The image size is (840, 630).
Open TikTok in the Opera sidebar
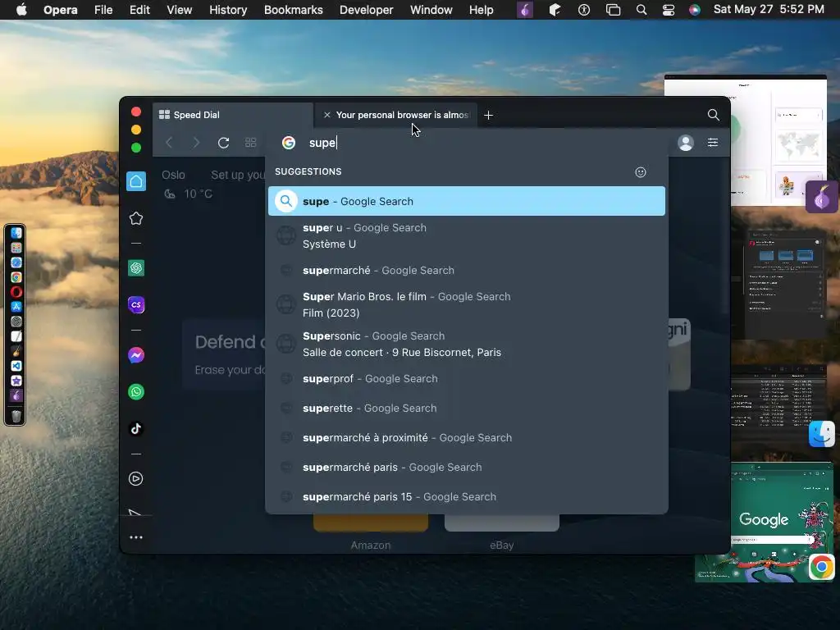point(136,428)
